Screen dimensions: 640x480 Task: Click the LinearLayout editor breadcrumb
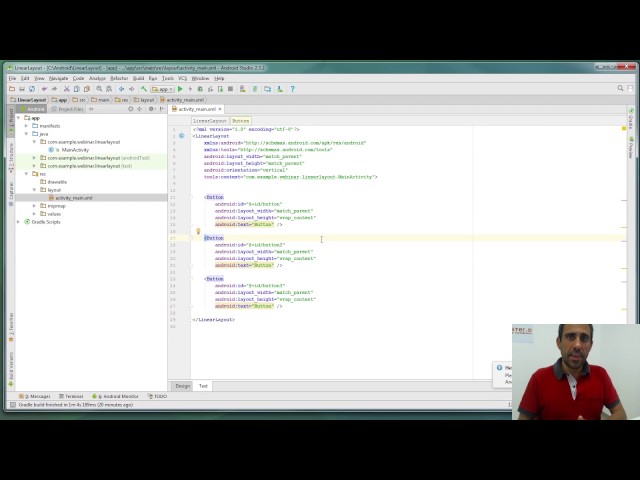coord(210,121)
